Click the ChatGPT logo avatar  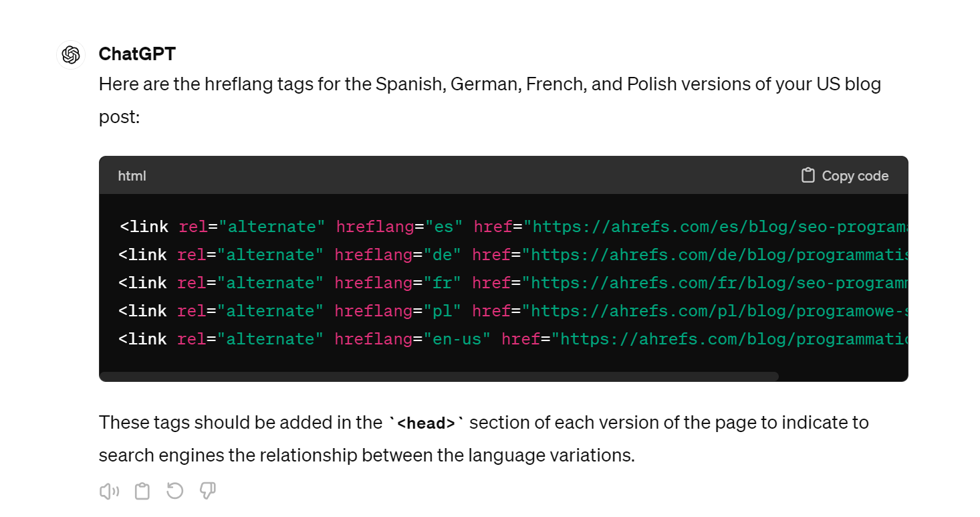[71, 55]
